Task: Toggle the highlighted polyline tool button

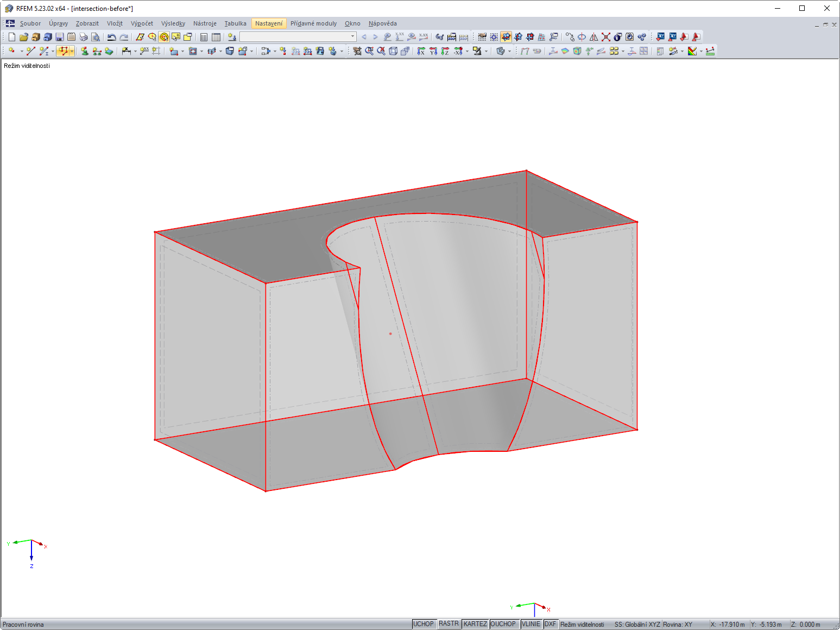Action: point(63,51)
